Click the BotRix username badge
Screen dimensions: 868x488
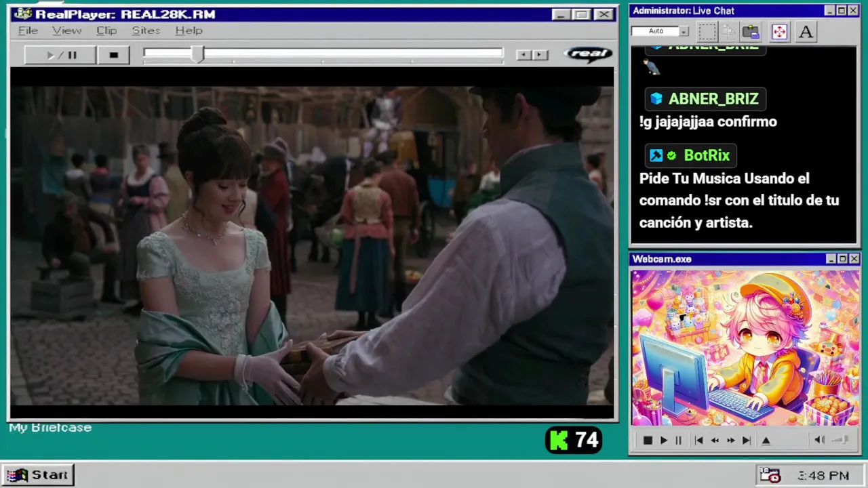[x=690, y=155]
